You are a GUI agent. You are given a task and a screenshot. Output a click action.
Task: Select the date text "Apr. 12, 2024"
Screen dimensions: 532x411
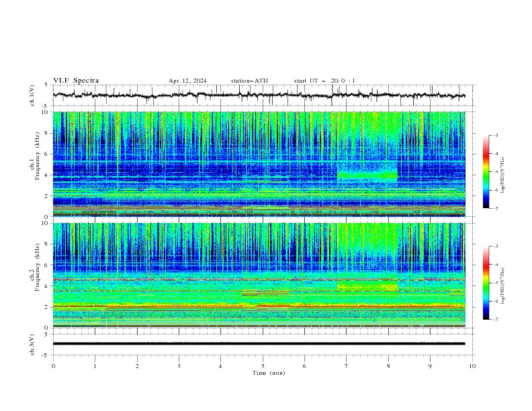[x=187, y=81]
